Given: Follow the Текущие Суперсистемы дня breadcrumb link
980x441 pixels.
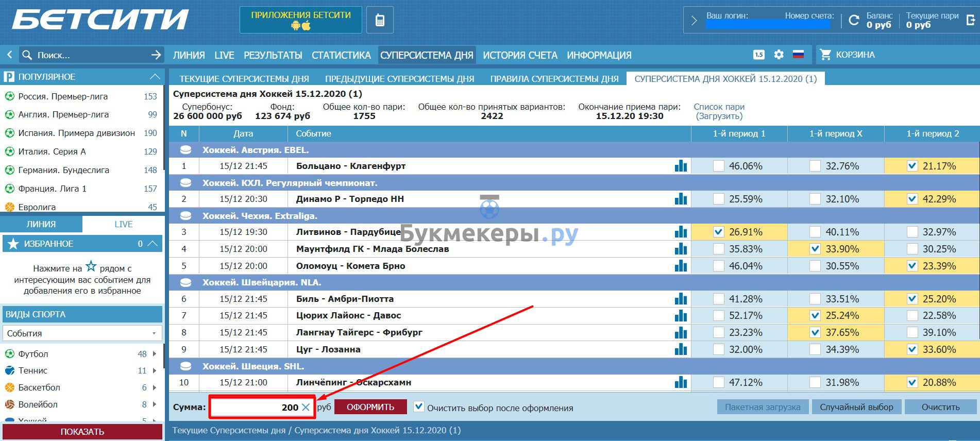Looking at the screenshot, I should coord(229,430).
